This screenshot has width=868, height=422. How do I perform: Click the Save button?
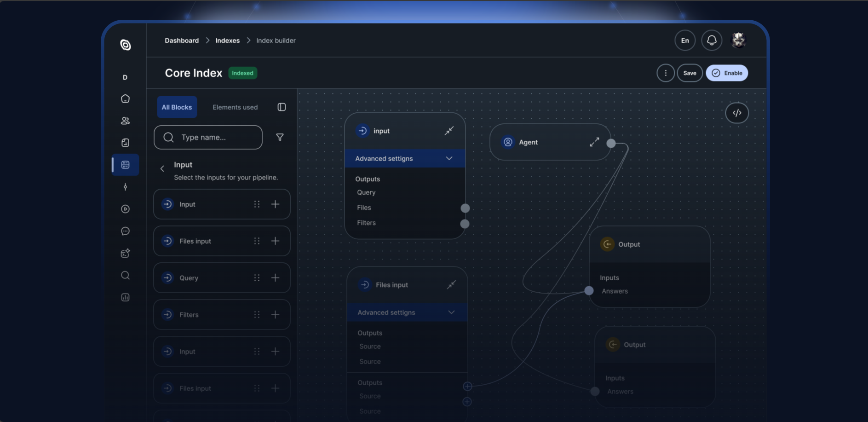(689, 73)
